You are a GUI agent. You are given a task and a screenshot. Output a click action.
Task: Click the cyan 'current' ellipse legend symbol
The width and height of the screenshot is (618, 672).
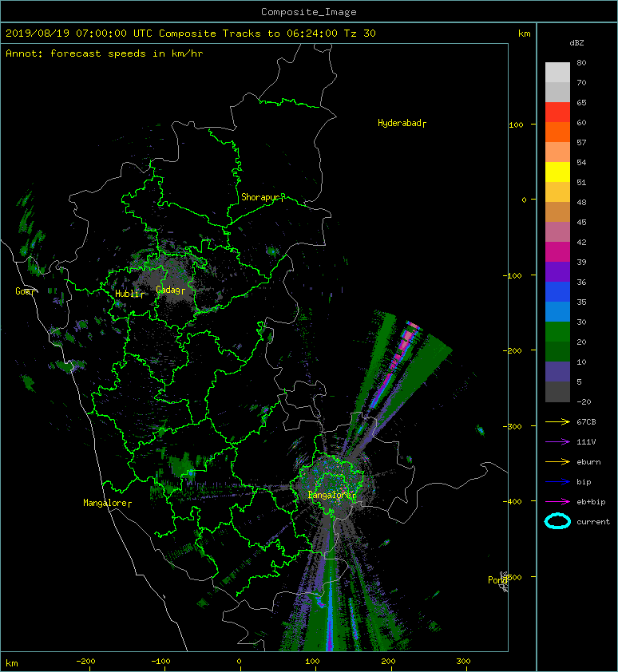coord(557,522)
